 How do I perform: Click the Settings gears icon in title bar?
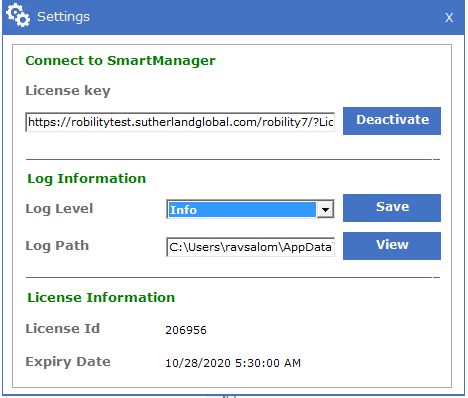coord(18,15)
